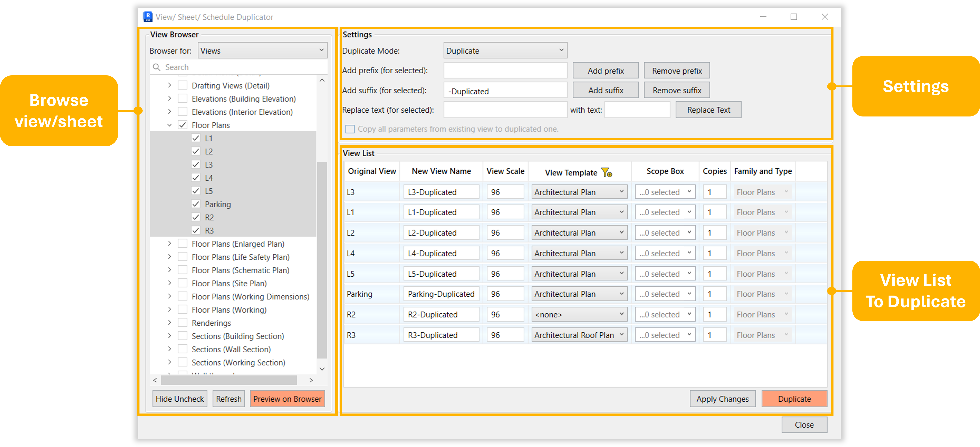The image size is (980, 447).
Task: Collapse the Floor Plans tree node
Action: tap(169, 125)
